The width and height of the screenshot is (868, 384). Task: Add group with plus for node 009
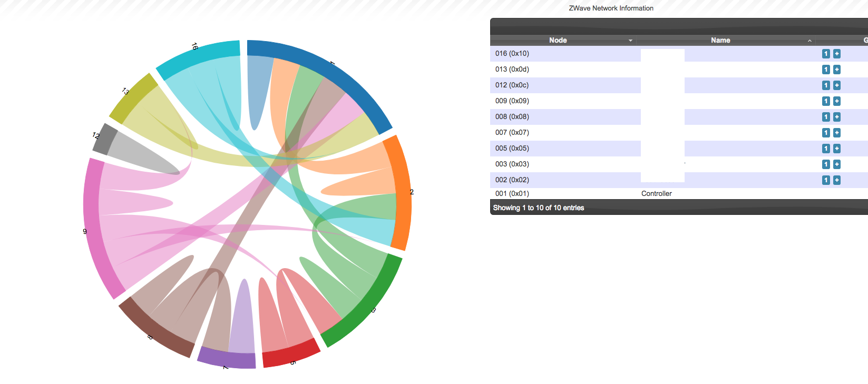[x=836, y=101]
